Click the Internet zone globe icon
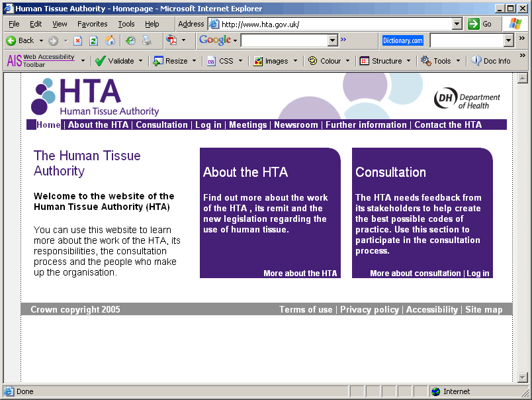532x400 pixels. [x=435, y=391]
